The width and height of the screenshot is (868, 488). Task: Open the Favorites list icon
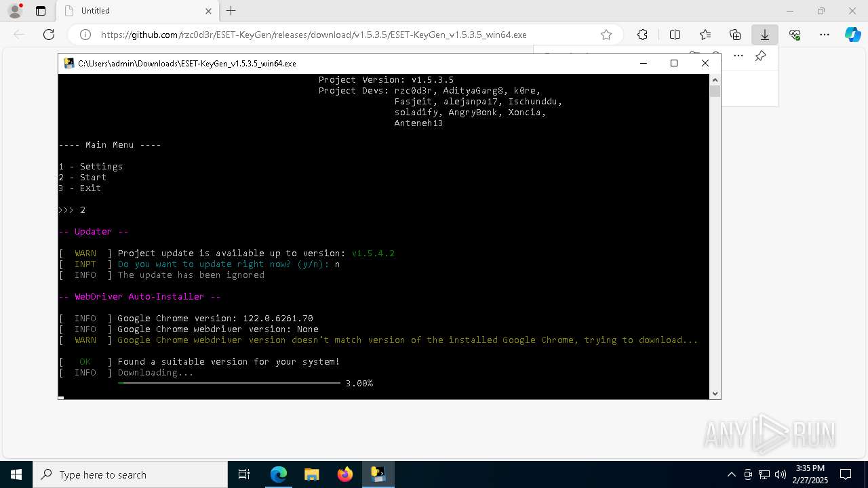[705, 35]
